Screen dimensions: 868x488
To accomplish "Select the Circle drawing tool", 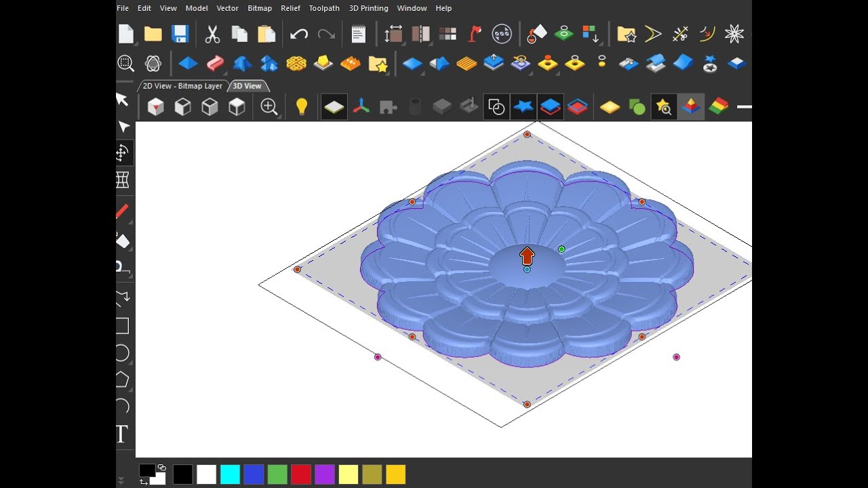I will [122, 353].
